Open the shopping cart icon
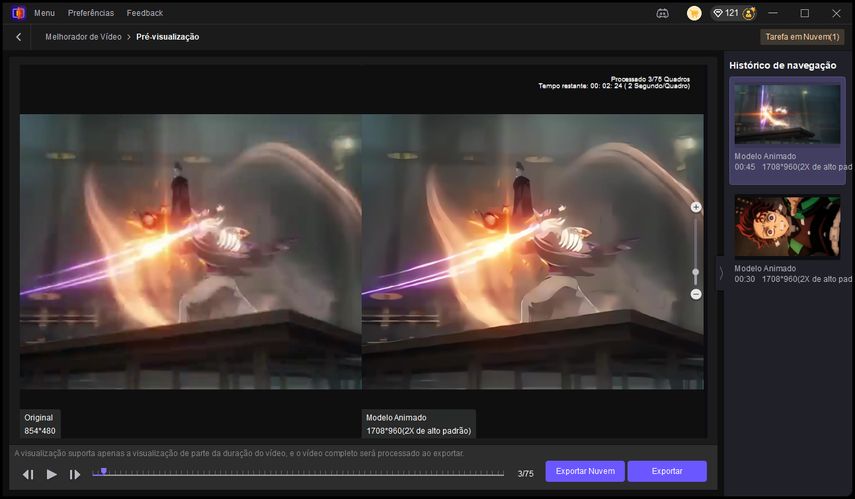The width and height of the screenshot is (855, 499). click(694, 13)
